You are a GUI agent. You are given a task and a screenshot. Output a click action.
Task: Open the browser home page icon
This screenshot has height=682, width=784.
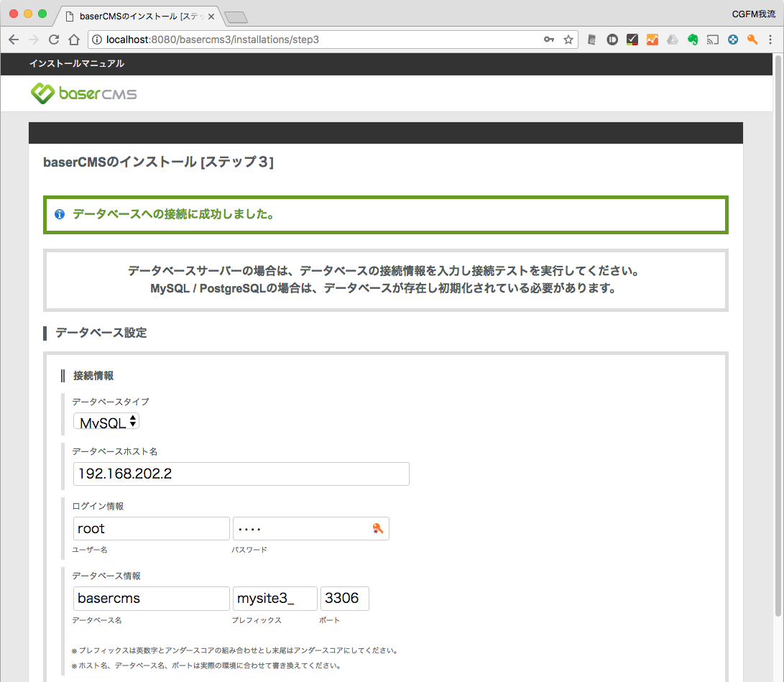pos(74,40)
